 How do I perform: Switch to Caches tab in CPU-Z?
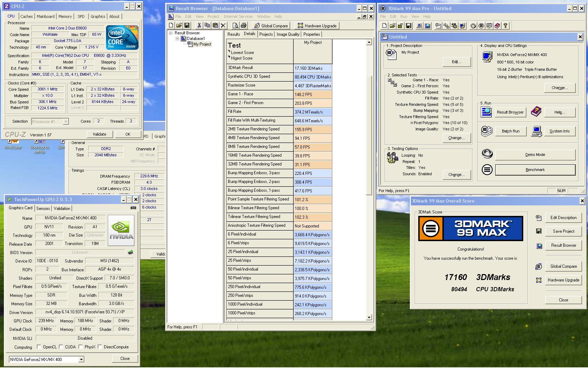point(26,16)
